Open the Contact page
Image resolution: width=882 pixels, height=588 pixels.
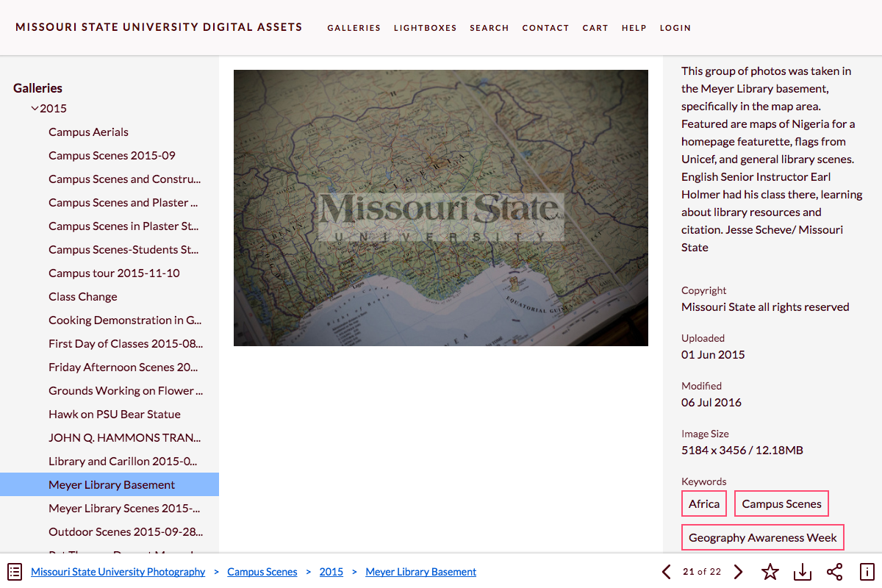[x=545, y=28]
